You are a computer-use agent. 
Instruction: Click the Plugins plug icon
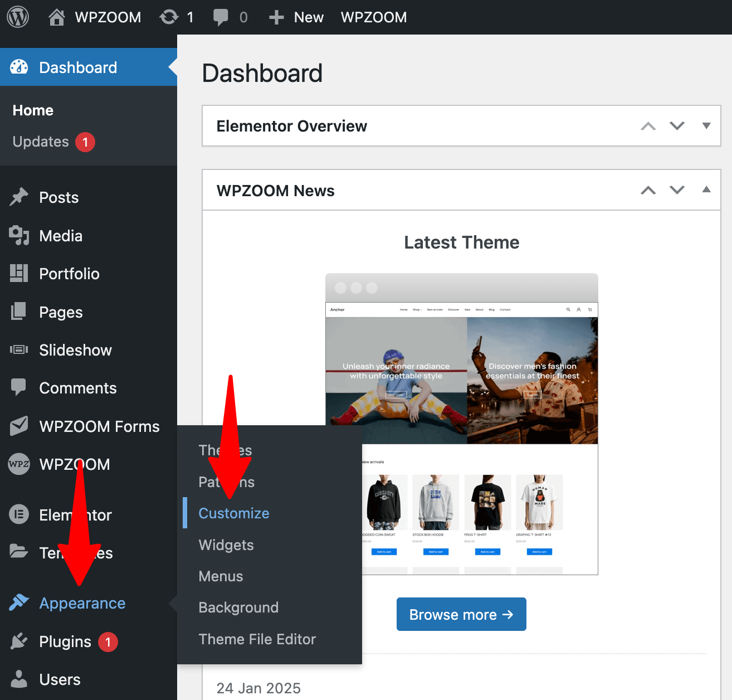click(x=19, y=641)
